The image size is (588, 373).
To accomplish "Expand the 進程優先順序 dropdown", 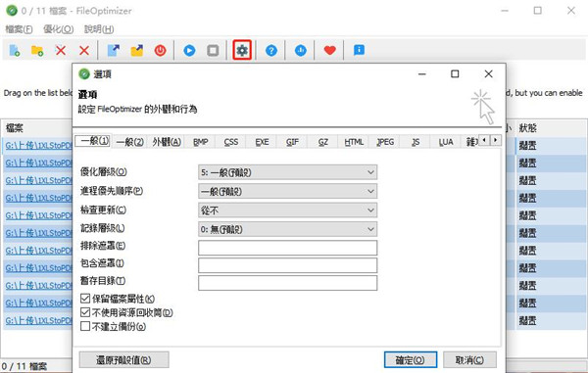I will point(287,191).
